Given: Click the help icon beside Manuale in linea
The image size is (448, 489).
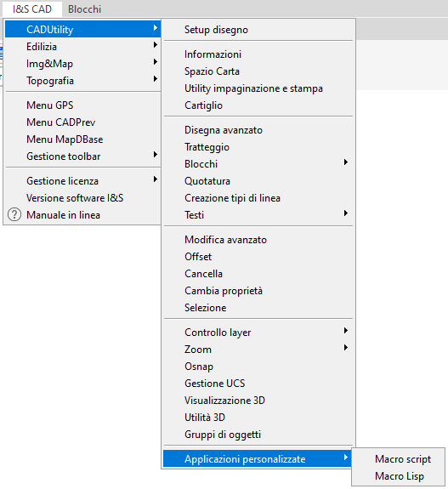Looking at the screenshot, I should (x=14, y=215).
